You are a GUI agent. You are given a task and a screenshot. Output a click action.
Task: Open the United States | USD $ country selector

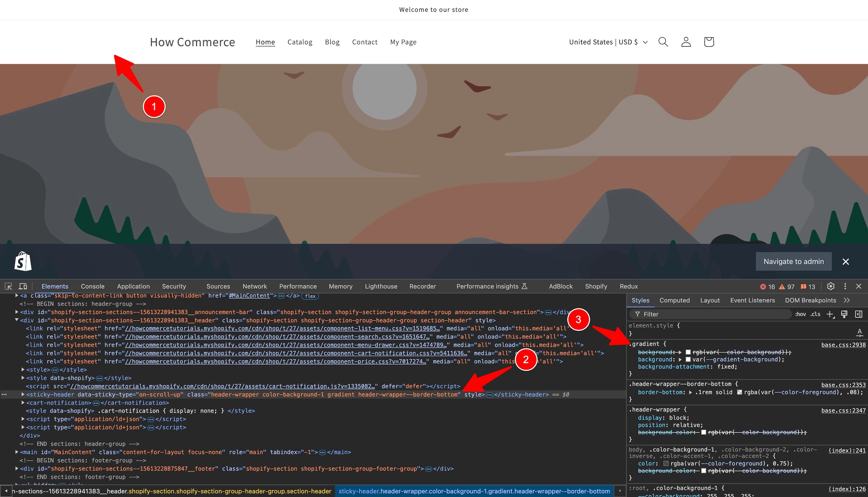tap(608, 42)
